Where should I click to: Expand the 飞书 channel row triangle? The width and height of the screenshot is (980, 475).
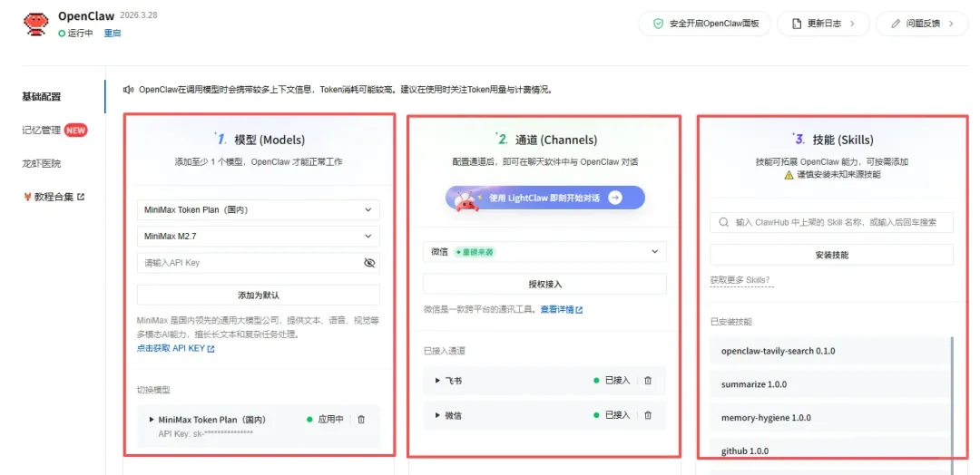(438, 380)
